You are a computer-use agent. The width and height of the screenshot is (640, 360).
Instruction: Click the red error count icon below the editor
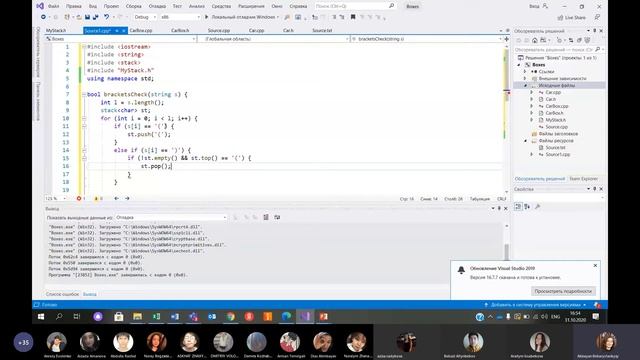coord(79,198)
